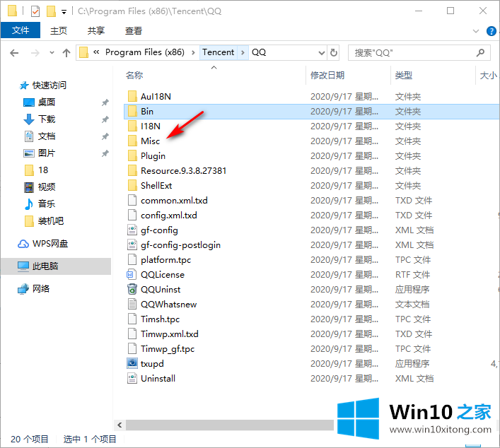
Task: Select the I18N folder icon
Action: [132, 126]
